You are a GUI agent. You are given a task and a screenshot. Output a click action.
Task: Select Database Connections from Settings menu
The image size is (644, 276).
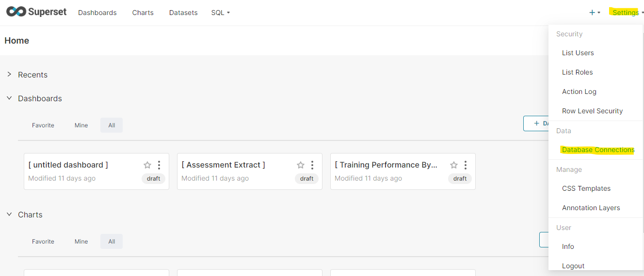(x=598, y=150)
